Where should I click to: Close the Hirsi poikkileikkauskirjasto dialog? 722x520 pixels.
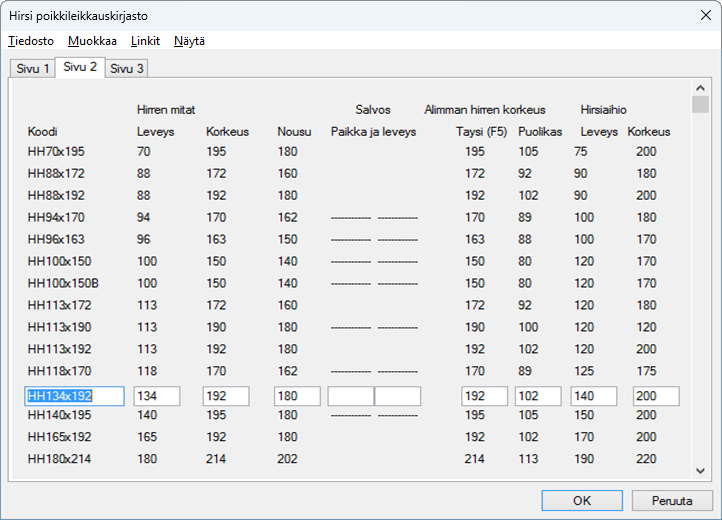point(704,14)
